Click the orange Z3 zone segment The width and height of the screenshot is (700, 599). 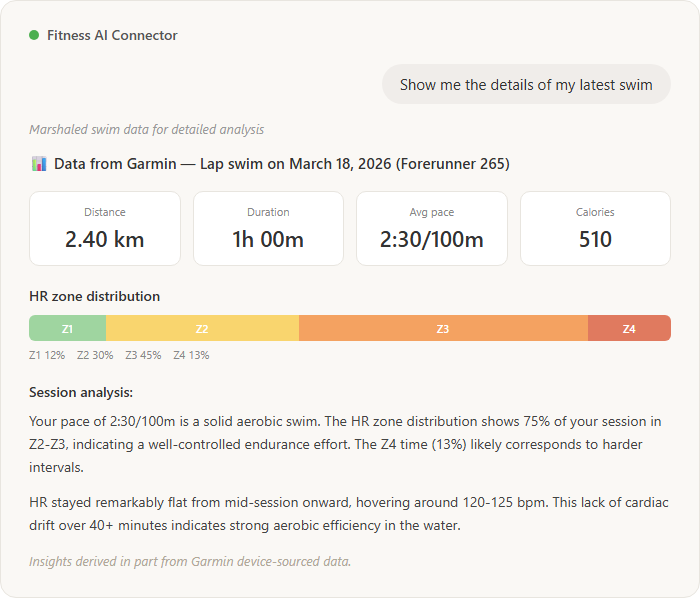(443, 329)
